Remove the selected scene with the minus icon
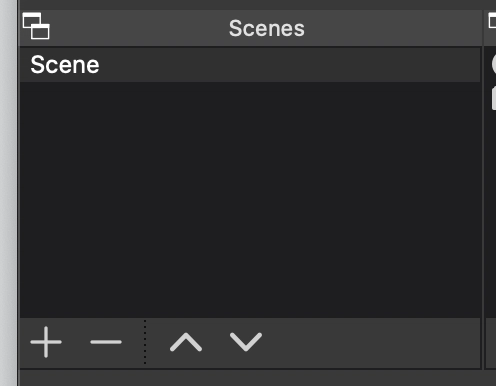The height and width of the screenshot is (386, 496). pyautogui.click(x=106, y=342)
